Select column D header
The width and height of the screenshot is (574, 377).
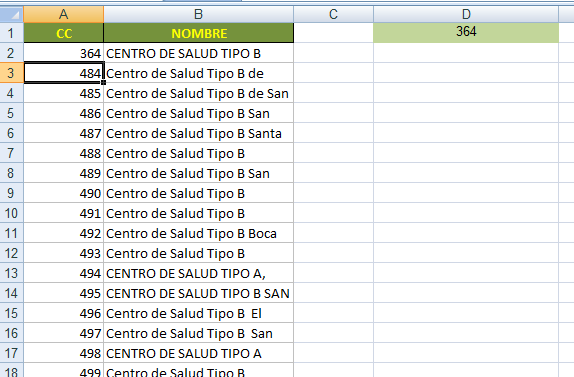(x=466, y=14)
